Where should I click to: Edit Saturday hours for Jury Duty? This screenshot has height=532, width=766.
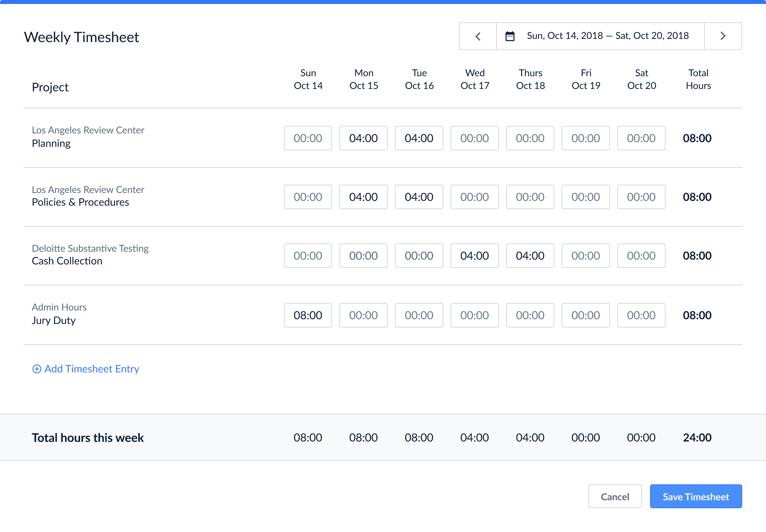coord(641,315)
